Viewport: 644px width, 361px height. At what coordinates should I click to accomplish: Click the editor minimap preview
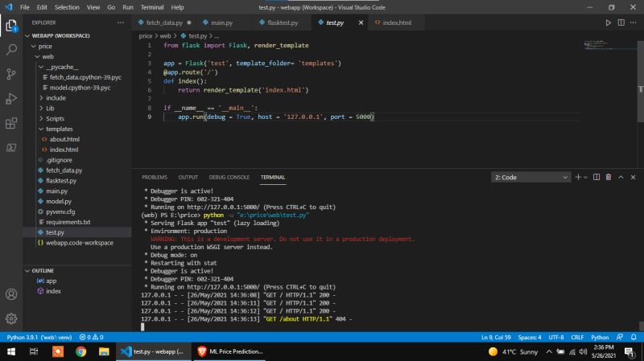pyautogui.click(x=609, y=45)
